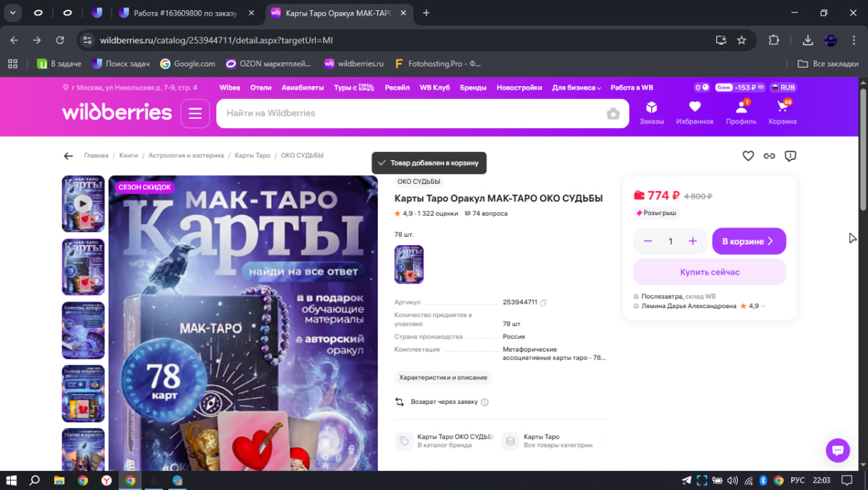
Task: Select the 78 шт. variant thumbnail
Action: click(x=409, y=265)
